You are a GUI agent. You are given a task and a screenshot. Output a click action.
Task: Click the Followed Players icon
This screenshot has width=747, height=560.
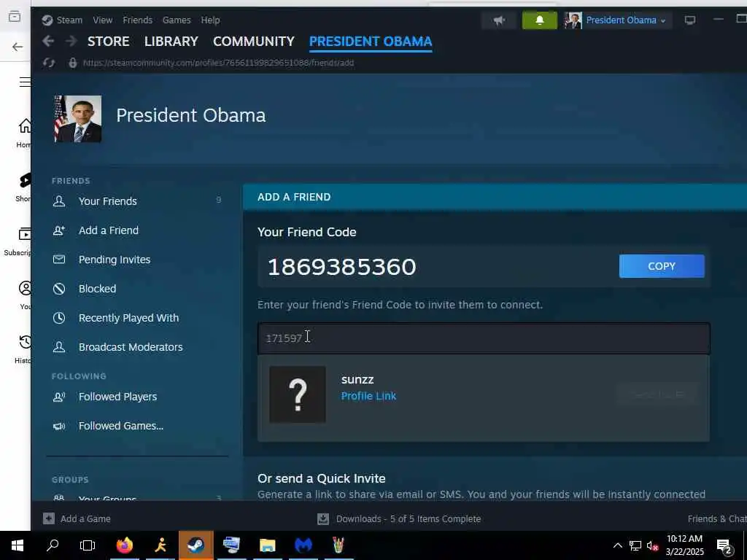click(x=59, y=397)
